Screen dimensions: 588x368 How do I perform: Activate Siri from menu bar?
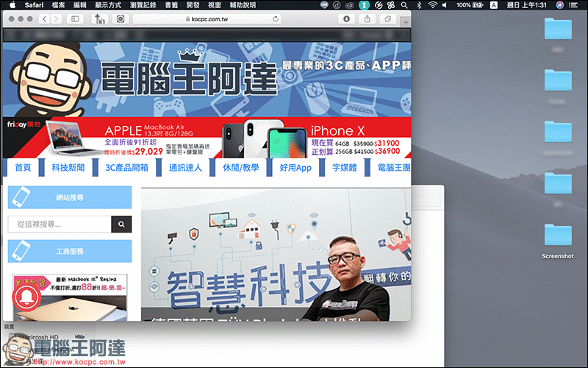[560, 5]
